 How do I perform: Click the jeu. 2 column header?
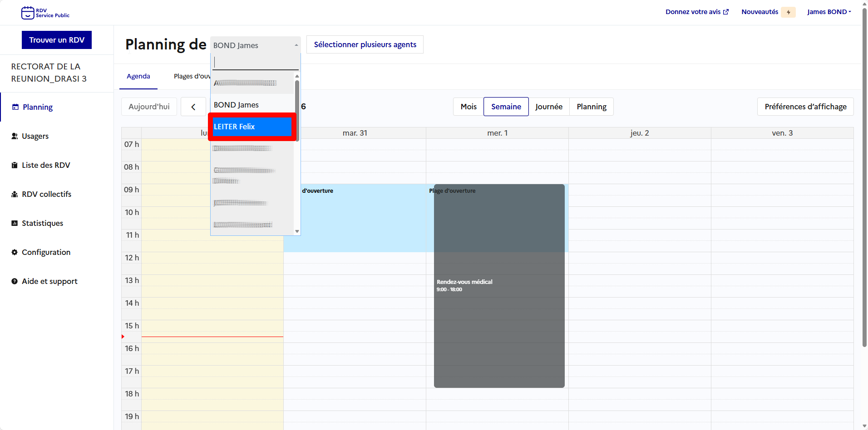click(640, 133)
